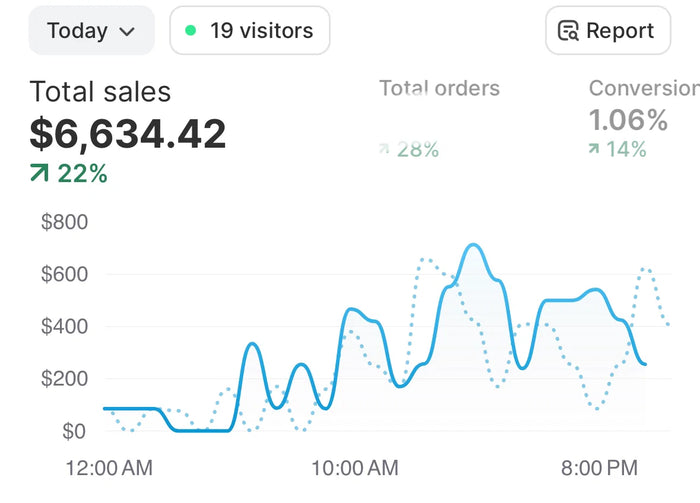Open the Today date range dropdown
Screen dimensions: 700x503
click(92, 30)
